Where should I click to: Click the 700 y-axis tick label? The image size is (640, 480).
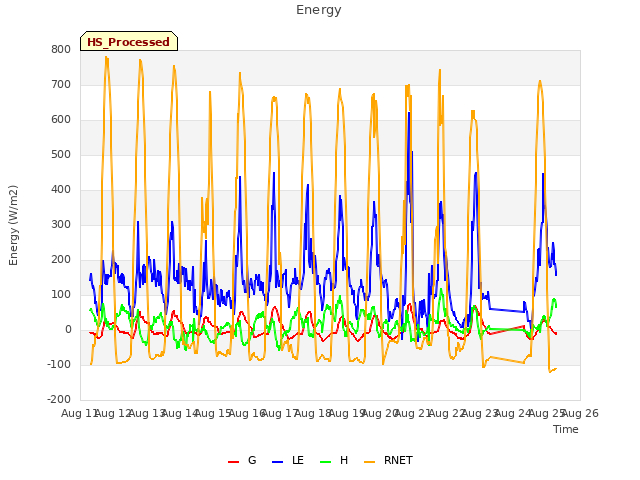[x=61, y=84]
